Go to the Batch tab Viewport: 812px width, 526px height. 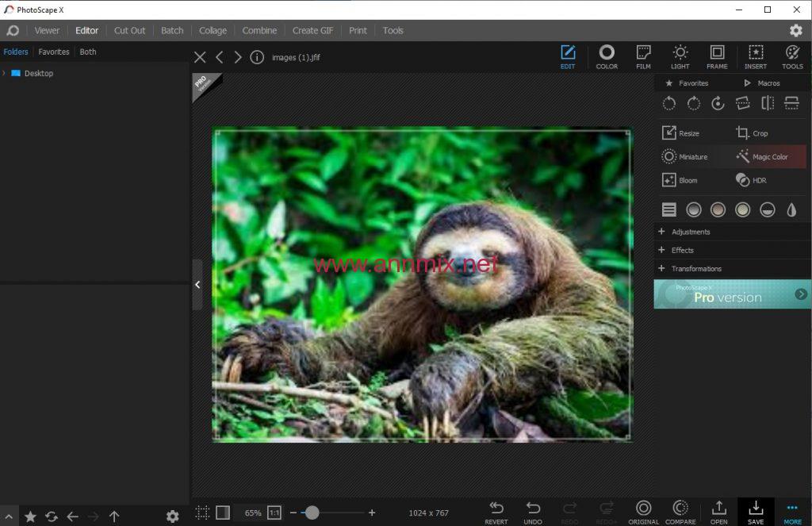[172, 31]
